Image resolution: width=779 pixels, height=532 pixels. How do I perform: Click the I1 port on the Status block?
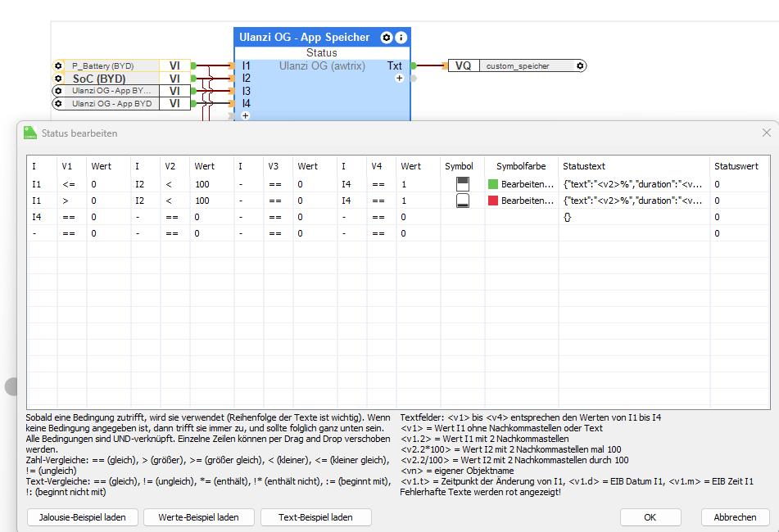[247, 65]
